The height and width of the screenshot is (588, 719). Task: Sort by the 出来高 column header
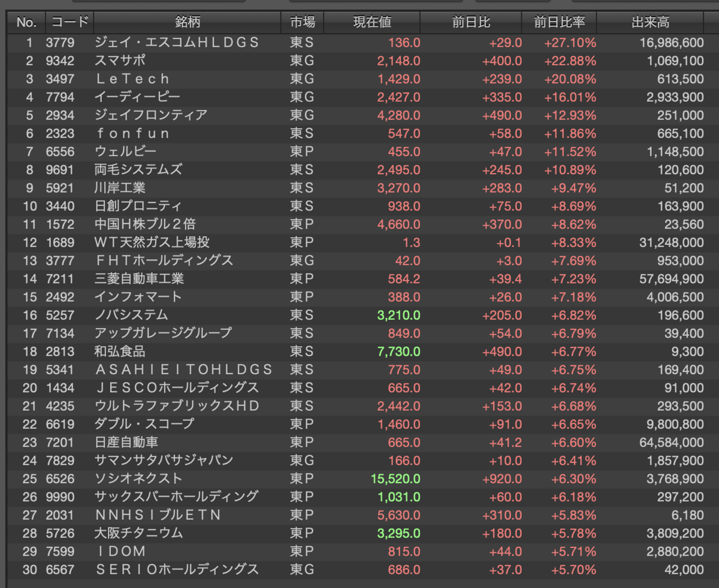650,23
